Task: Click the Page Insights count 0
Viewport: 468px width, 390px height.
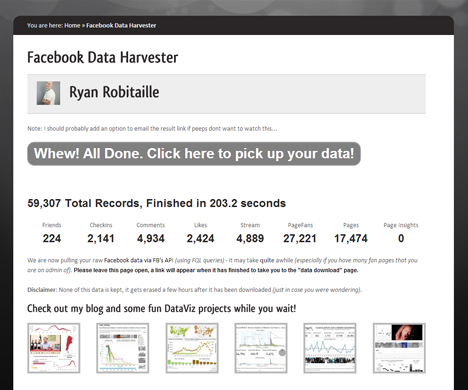Action: (401, 238)
